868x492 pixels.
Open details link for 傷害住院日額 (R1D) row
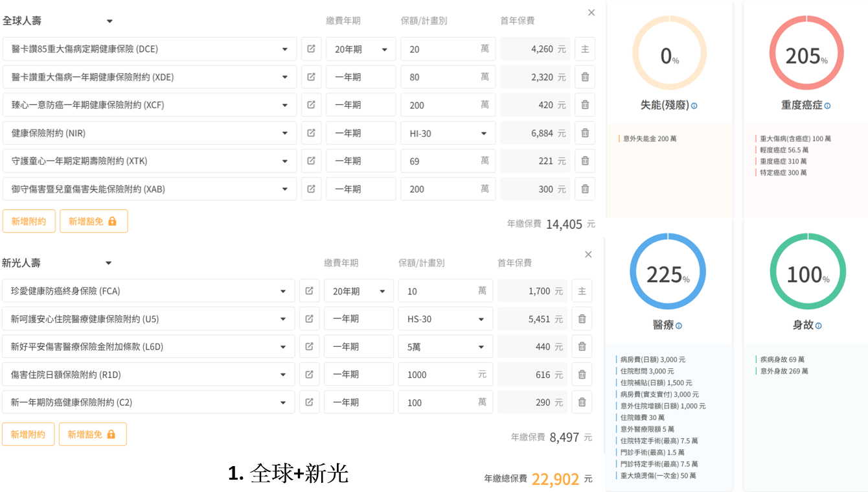pos(309,375)
